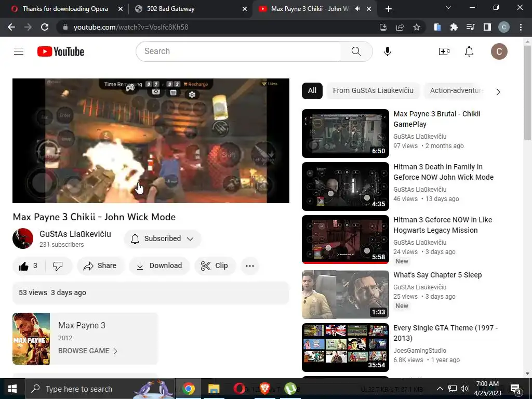Select the From GuStAs Liaūkevičiu chip
Screen dimensions: 532x399
373,90
